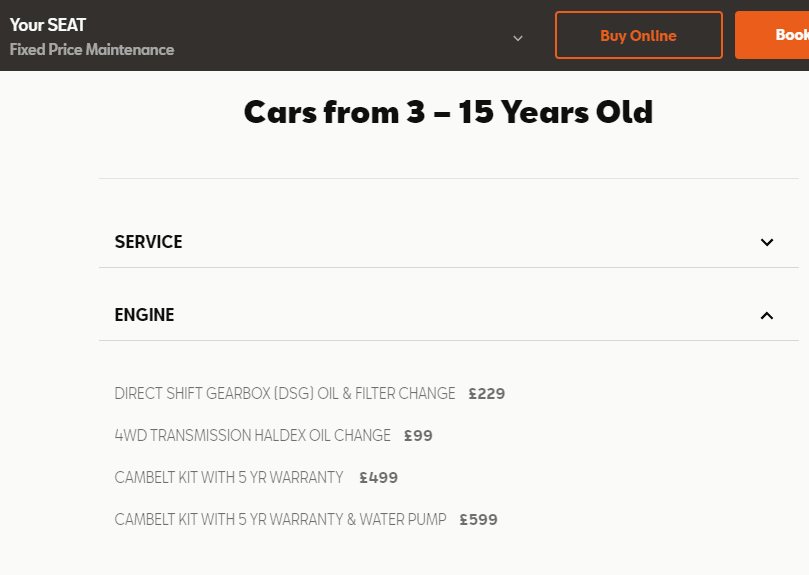Click the £599 price
This screenshot has width=809, height=575.
pyautogui.click(x=479, y=520)
